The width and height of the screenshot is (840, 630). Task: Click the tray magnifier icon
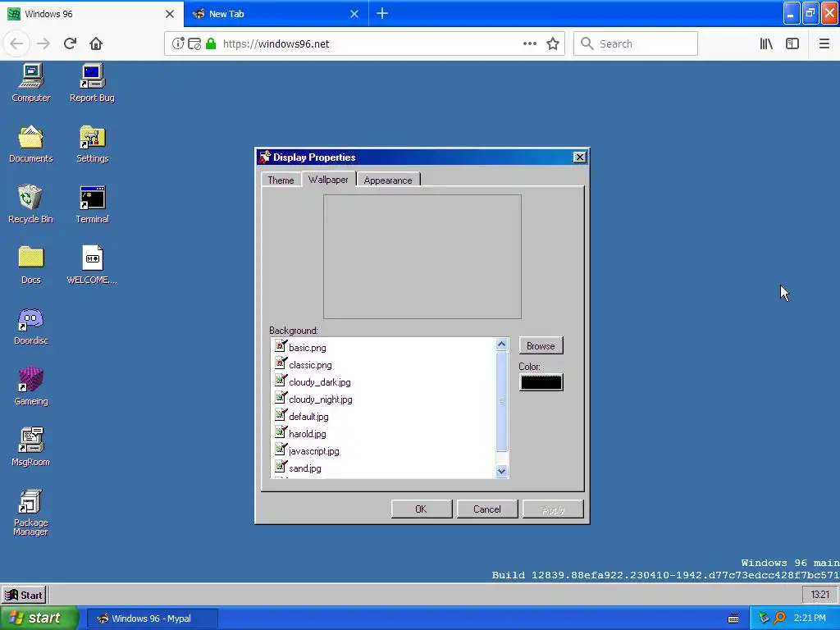pos(779,618)
